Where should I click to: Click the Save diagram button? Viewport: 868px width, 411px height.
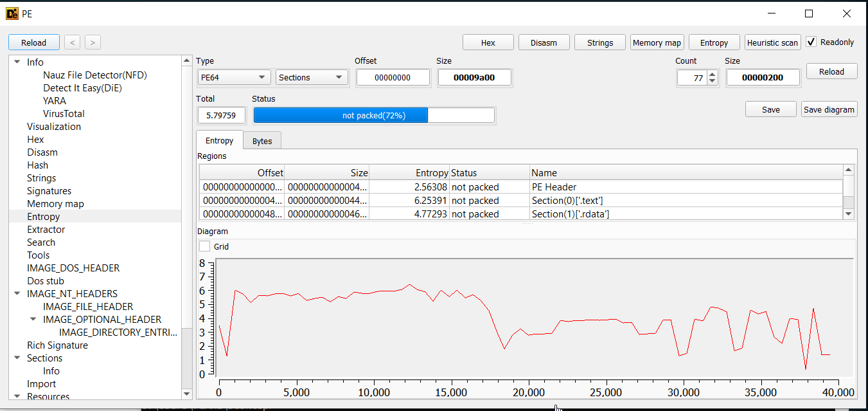click(829, 109)
